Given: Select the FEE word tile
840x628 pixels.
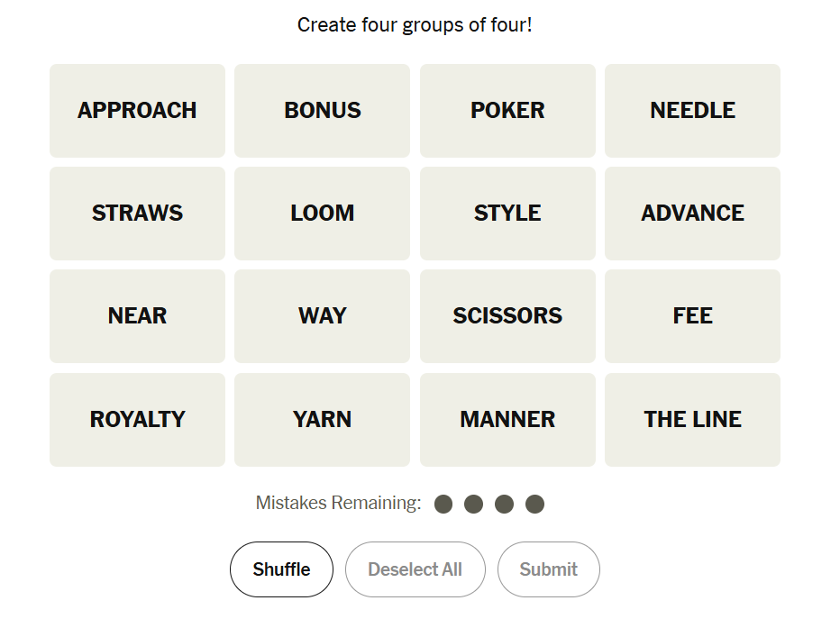Looking at the screenshot, I should 692,316.
